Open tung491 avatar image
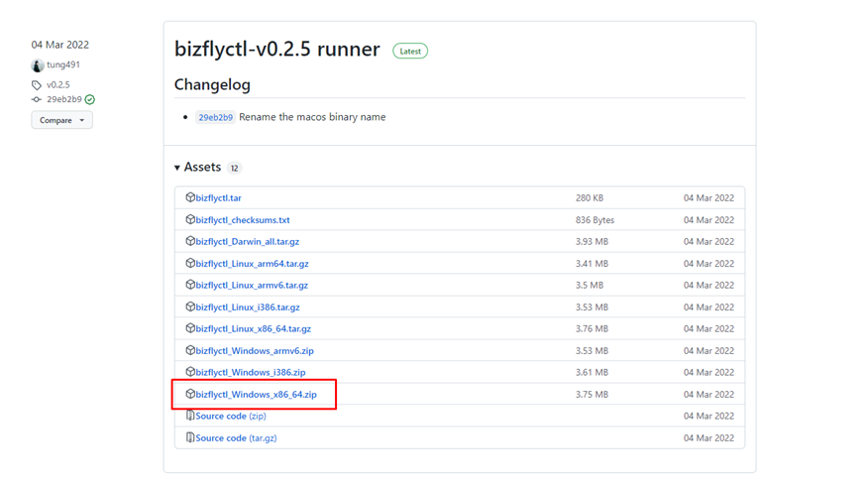The image size is (868, 488). (38, 65)
